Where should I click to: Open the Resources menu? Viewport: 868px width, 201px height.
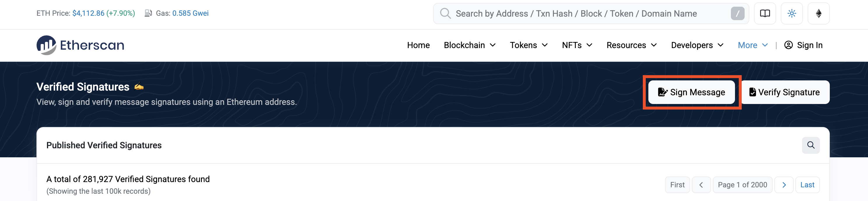[x=631, y=45]
